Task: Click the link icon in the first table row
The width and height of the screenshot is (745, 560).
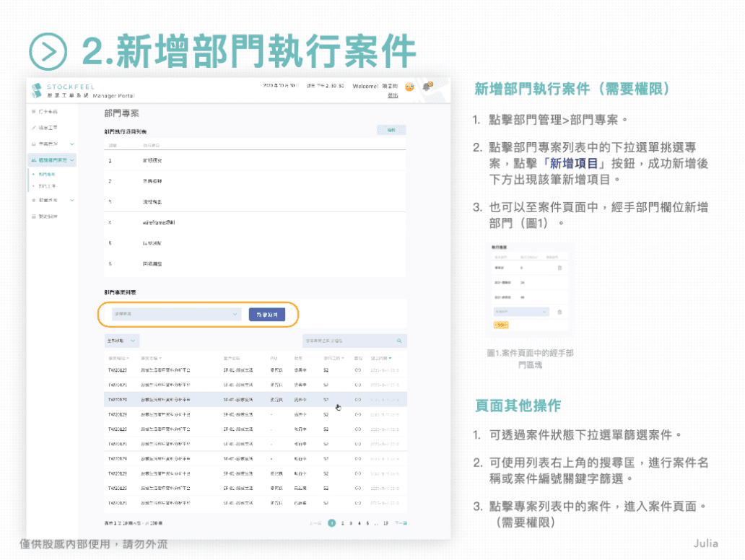Action: (x=358, y=369)
